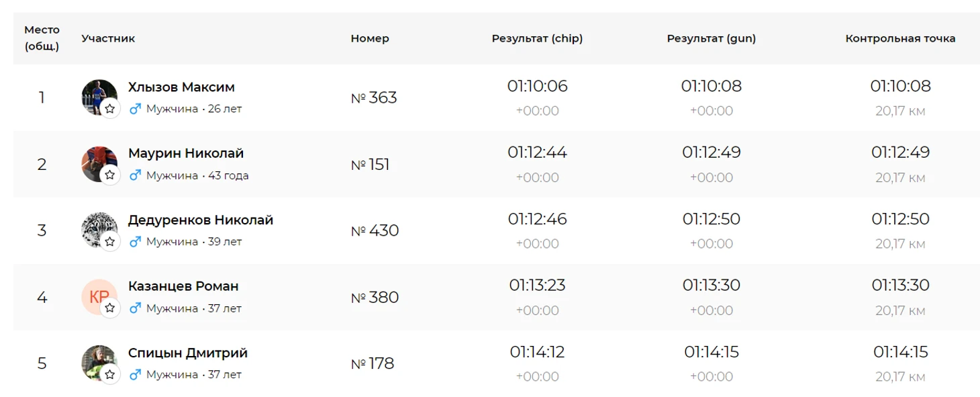Sort by Результат (gun) column header

[x=711, y=38]
